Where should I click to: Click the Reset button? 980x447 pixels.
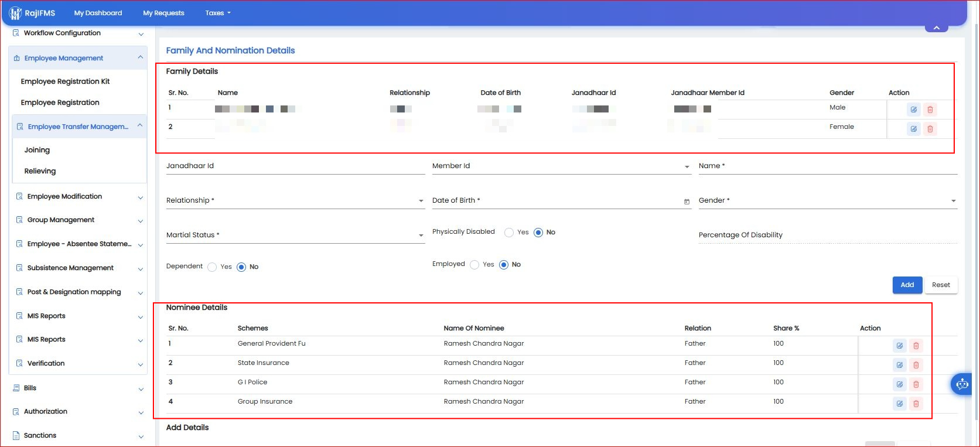point(941,285)
